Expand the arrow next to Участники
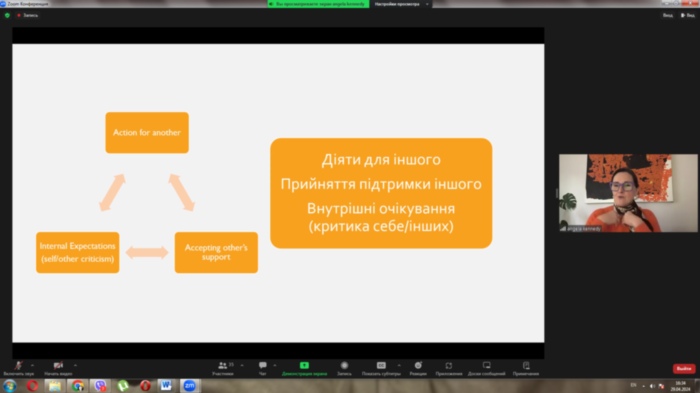This screenshot has height=393, width=700. tap(242, 365)
